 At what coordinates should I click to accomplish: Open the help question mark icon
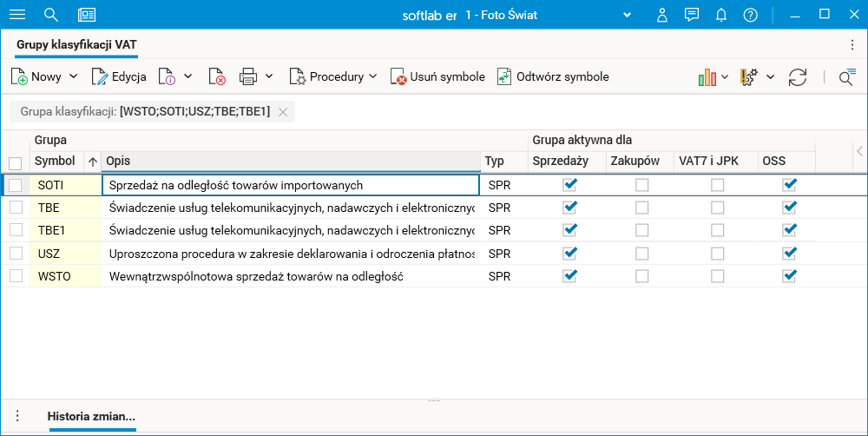tap(751, 15)
